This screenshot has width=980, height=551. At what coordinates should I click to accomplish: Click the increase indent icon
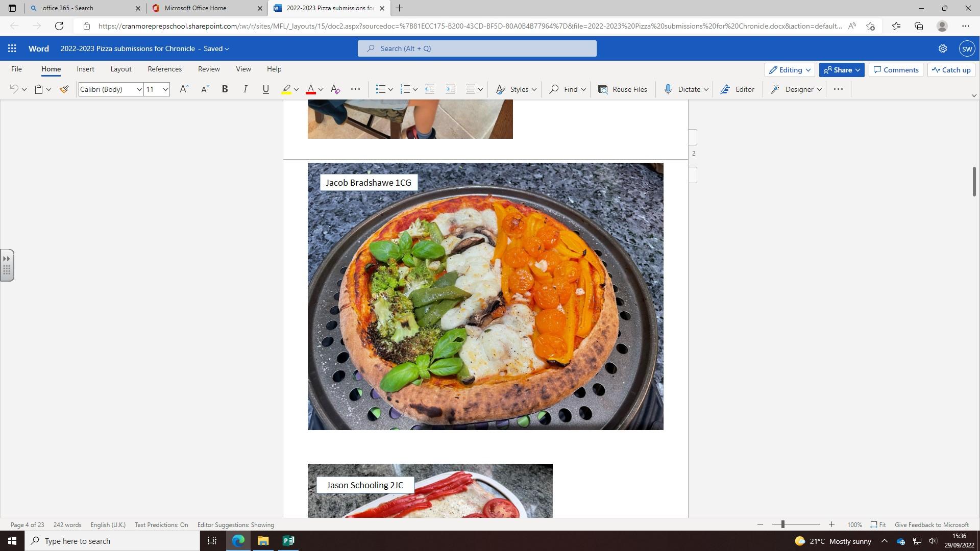(450, 89)
